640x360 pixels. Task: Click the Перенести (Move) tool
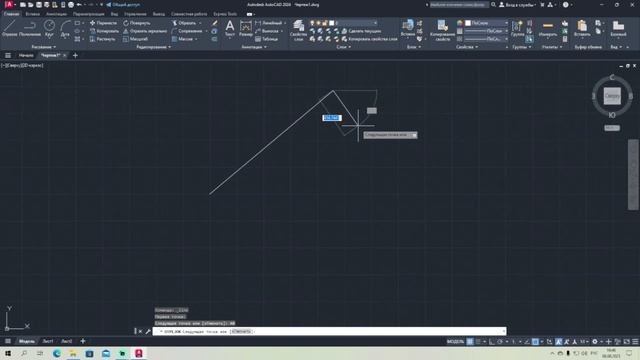(103, 23)
